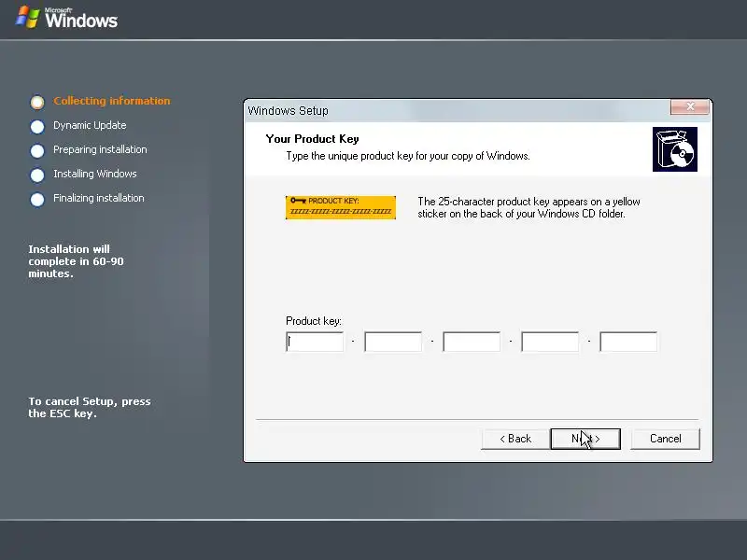Click the Dynamic Update step bullet
Image resolution: width=747 pixels, height=560 pixels.
point(37,127)
